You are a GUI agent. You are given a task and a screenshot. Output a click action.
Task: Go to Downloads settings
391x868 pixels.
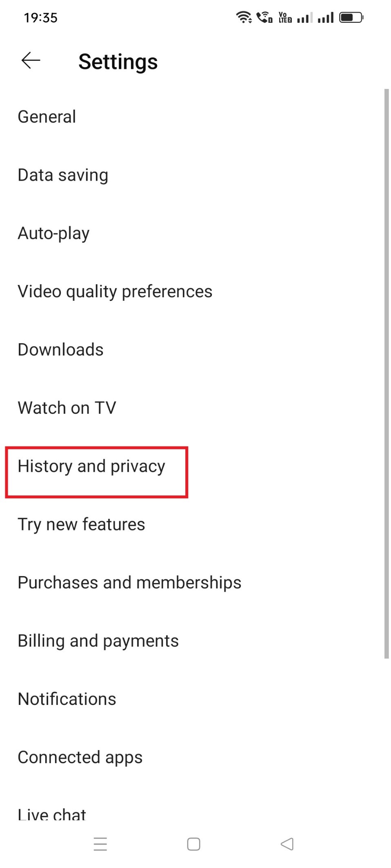60,350
